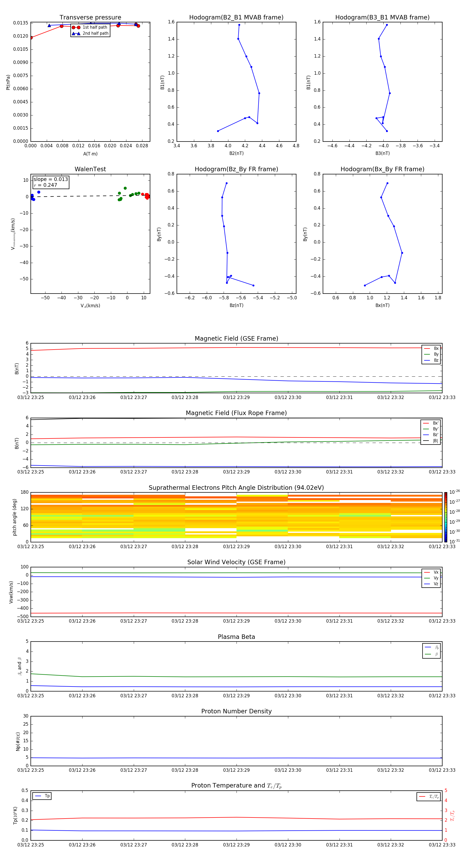Click the 'Transverse pressure' plot title
473x868 pixels.
pos(90,18)
